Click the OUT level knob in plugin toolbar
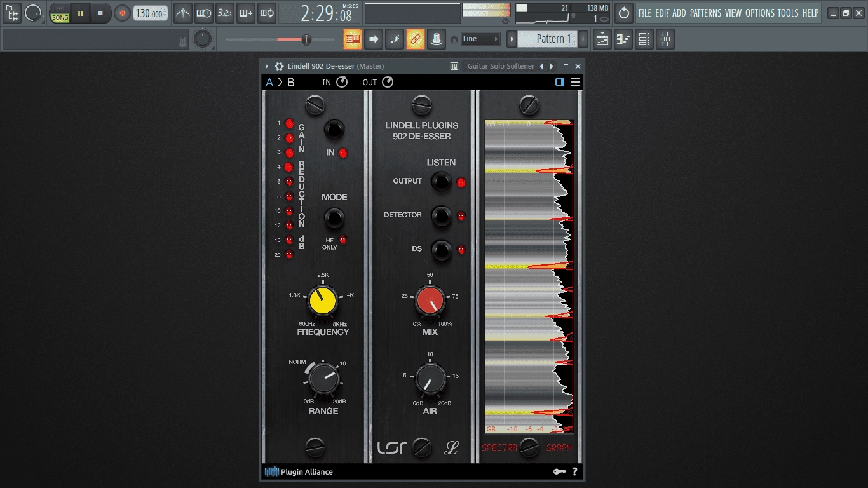868x488 pixels. pos(387,82)
